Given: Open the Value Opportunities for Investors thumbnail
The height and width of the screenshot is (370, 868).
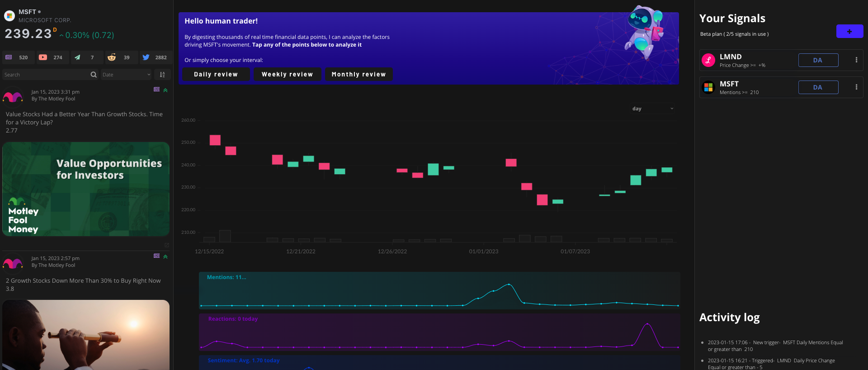Looking at the screenshot, I should coord(86,189).
